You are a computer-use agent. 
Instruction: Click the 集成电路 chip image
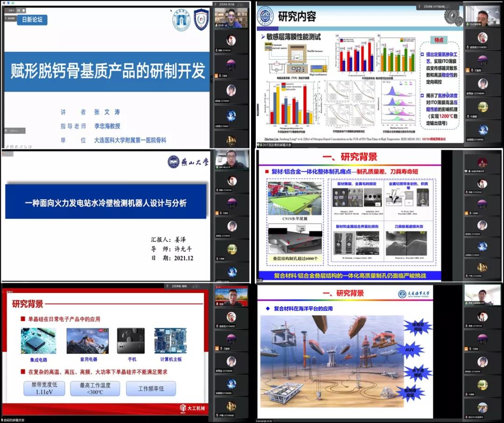pos(39,341)
